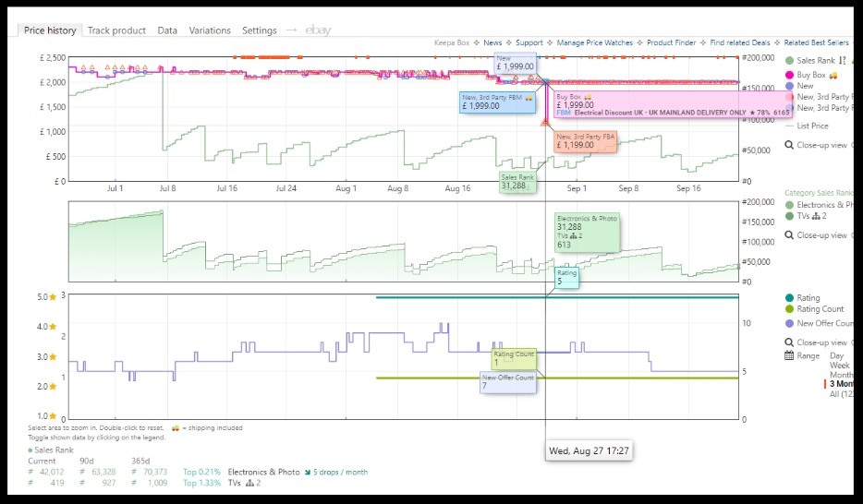Click the category rank close-up magnifier icon
This screenshot has height=504, width=863.
pos(789,235)
